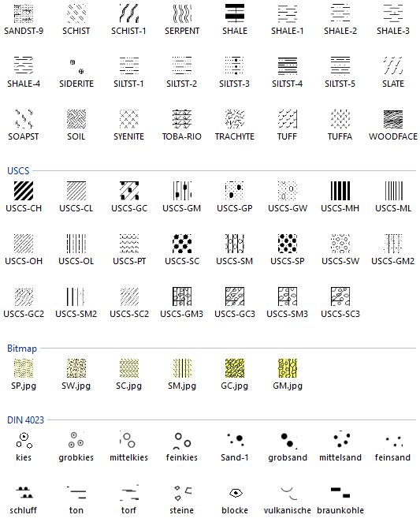The image size is (420, 522).
Task: Select the TOBA-RIO pattern
Action: tap(182, 119)
